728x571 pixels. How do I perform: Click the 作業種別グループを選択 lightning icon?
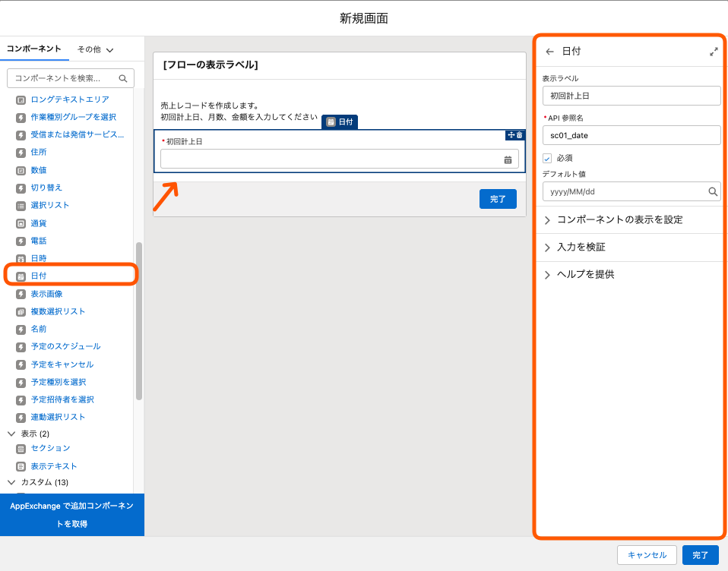(21, 118)
